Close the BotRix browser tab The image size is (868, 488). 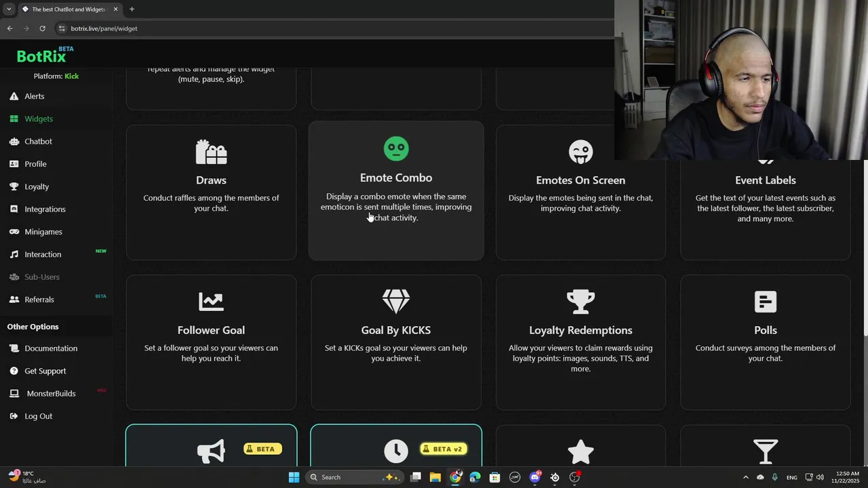click(x=115, y=9)
